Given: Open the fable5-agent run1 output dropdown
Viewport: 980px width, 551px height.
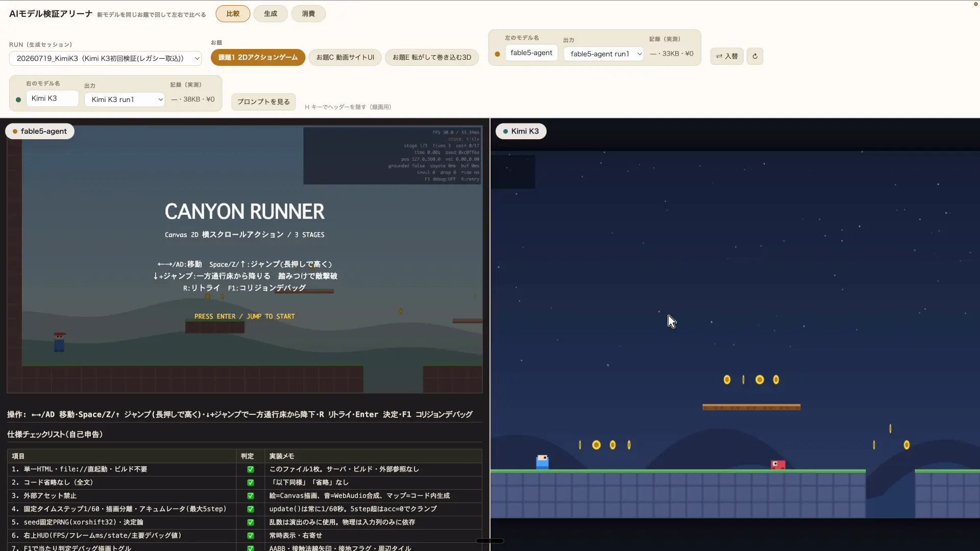Looking at the screenshot, I should coord(604,54).
